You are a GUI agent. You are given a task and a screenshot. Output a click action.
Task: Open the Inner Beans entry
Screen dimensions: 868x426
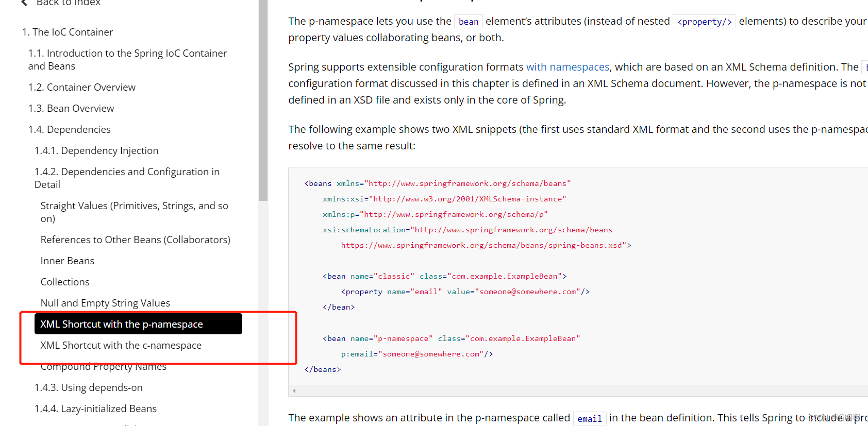pyautogui.click(x=68, y=261)
